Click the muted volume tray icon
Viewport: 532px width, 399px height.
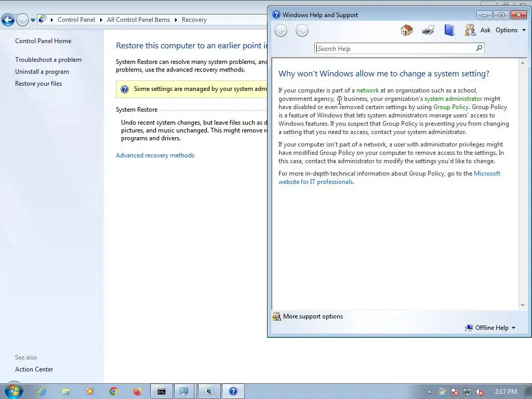[x=480, y=392]
